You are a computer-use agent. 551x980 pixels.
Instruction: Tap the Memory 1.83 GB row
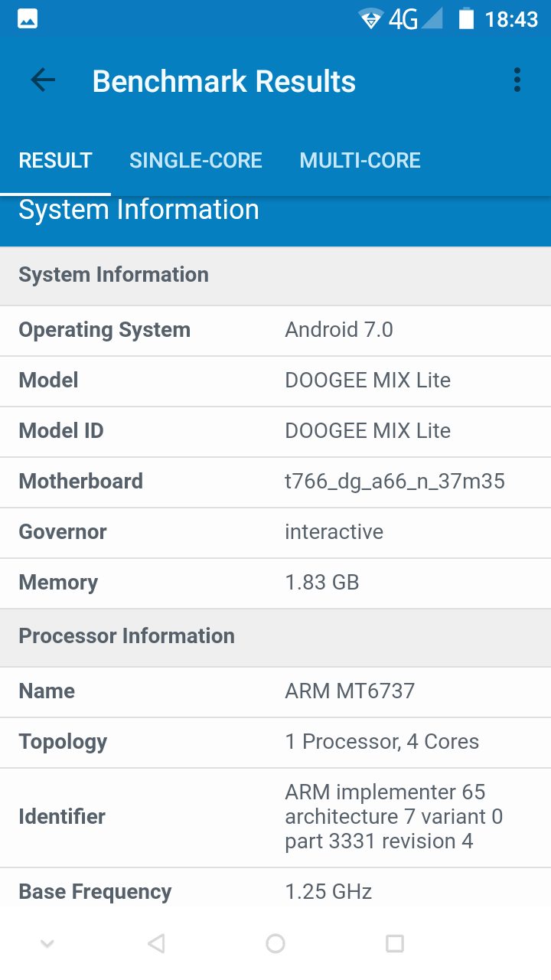click(275, 583)
